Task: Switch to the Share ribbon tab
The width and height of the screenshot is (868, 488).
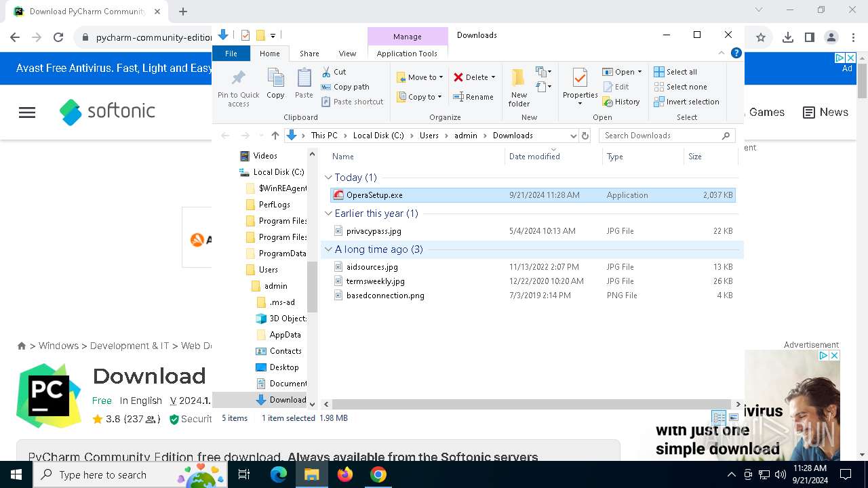Action: (309, 54)
